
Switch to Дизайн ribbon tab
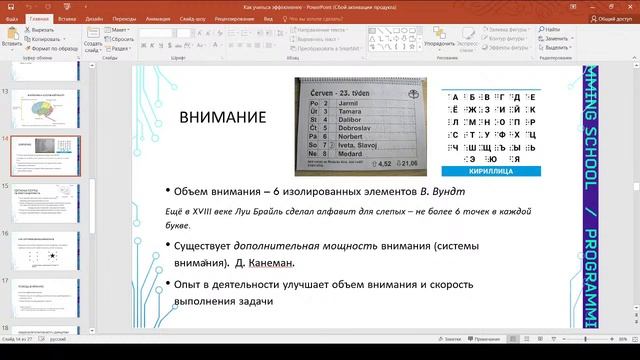click(x=94, y=19)
